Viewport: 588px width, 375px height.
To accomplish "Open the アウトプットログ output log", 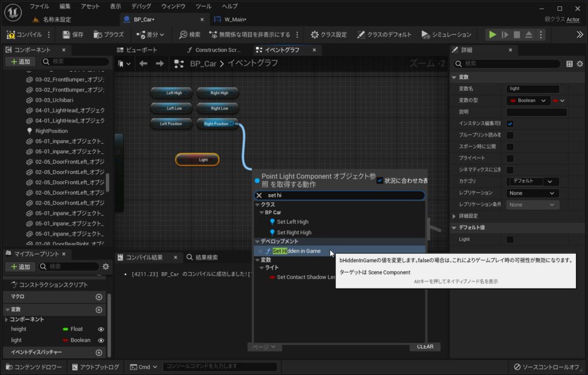I will [96, 367].
